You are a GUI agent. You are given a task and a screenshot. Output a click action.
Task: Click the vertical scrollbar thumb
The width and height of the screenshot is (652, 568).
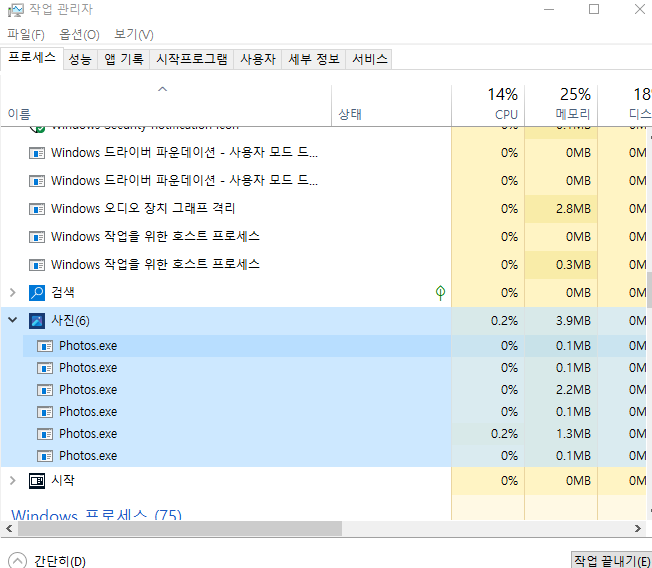[x=649, y=290]
